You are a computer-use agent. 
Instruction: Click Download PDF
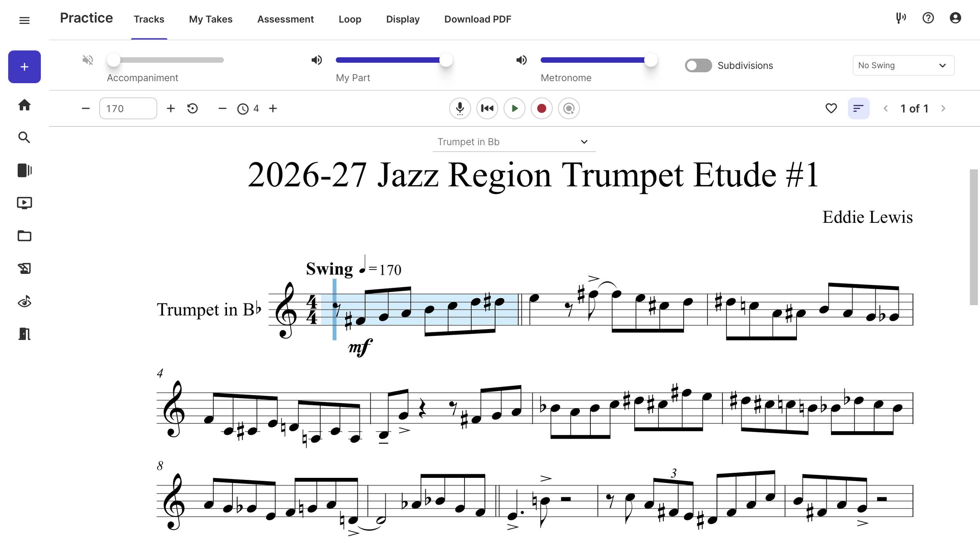click(x=477, y=19)
